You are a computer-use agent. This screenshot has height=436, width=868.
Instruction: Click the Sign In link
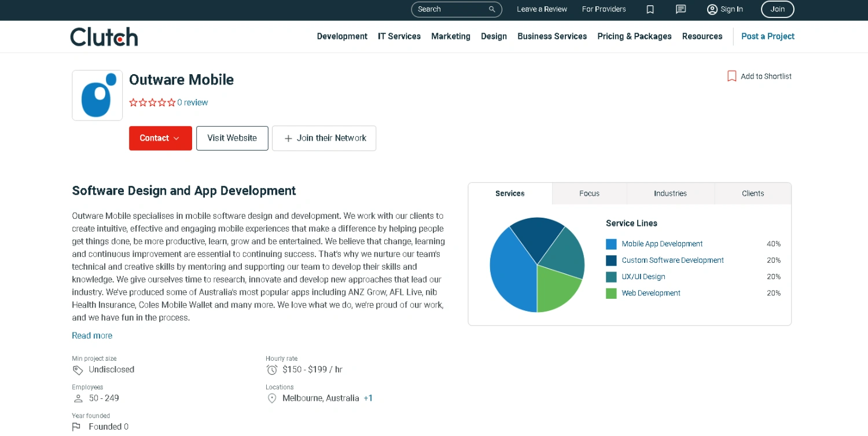pyautogui.click(x=731, y=9)
